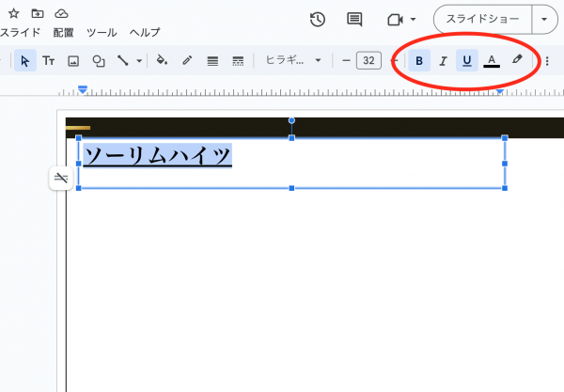Toggle bold formatting
Viewport: 564px width, 392px height.
pos(419,61)
